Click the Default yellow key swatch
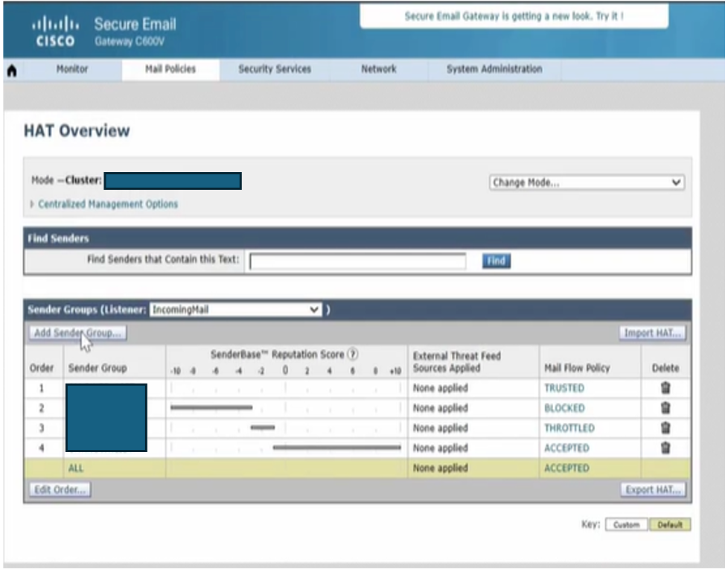 click(670, 525)
